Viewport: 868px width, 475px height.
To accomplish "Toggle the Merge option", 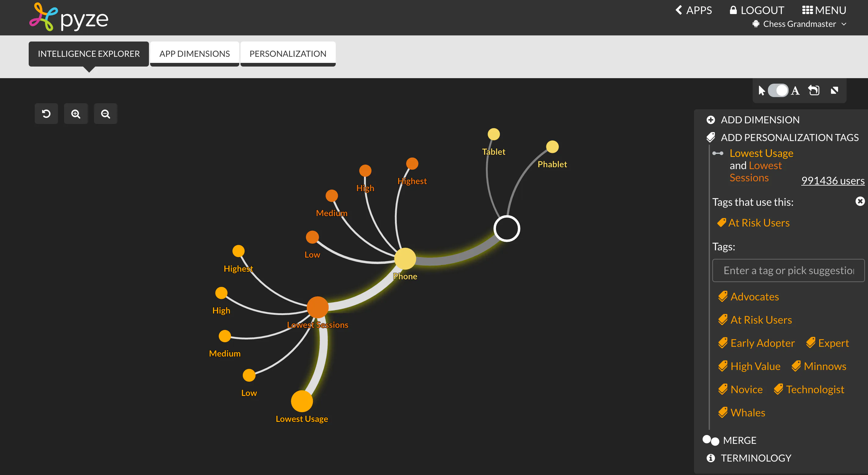I will (x=711, y=440).
